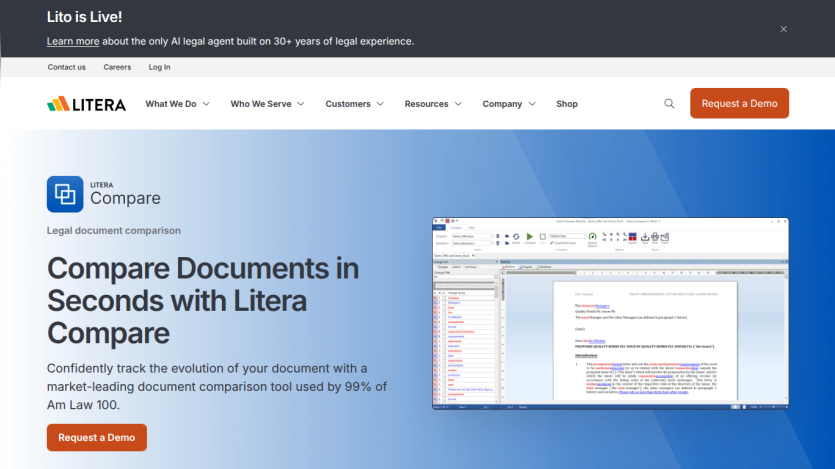This screenshot has width=835, height=469.
Task: Expand the What We Do menu
Action: pyautogui.click(x=177, y=104)
